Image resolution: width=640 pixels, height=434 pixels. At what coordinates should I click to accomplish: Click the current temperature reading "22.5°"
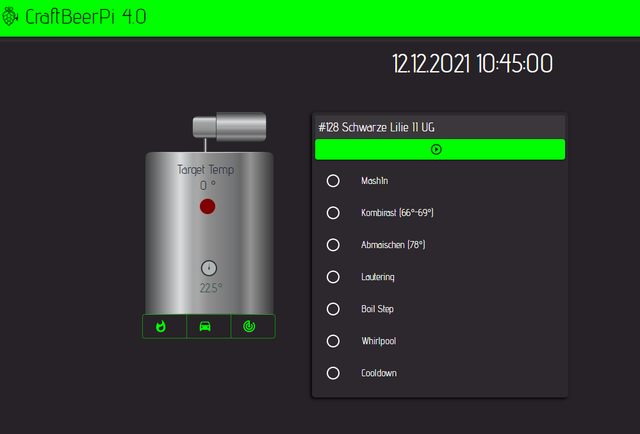pyautogui.click(x=211, y=288)
